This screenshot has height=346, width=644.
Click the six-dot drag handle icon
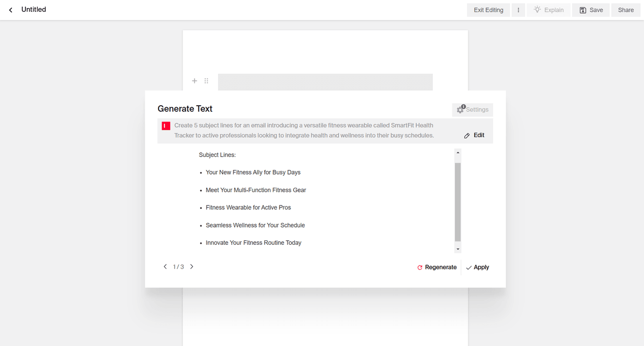(x=206, y=81)
